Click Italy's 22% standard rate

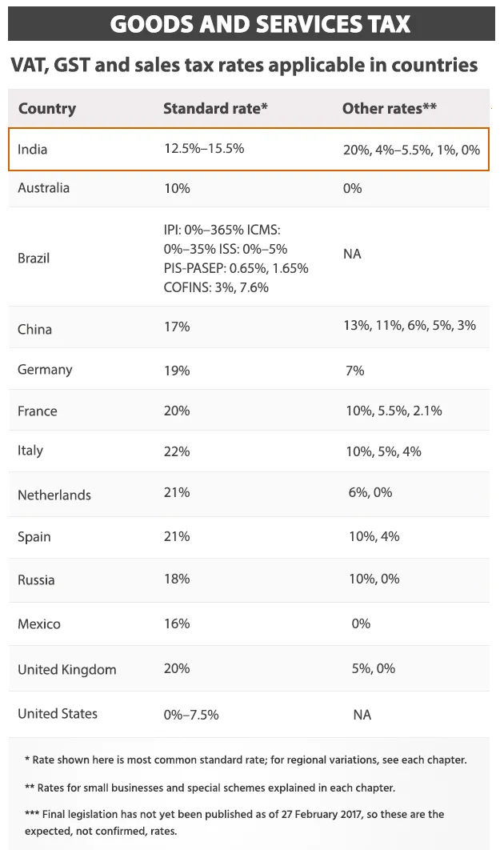click(177, 451)
